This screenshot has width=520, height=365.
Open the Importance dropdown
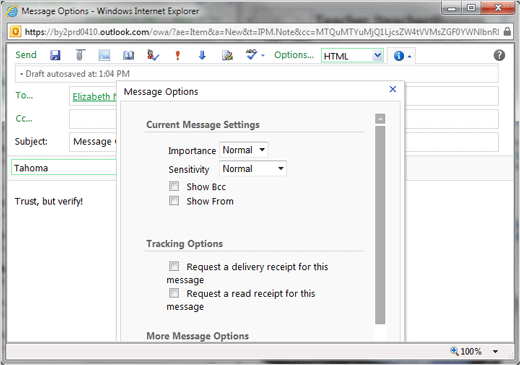(244, 150)
